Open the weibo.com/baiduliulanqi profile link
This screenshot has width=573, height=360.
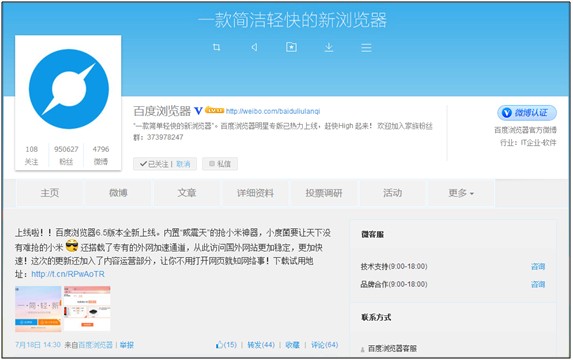[273, 111]
